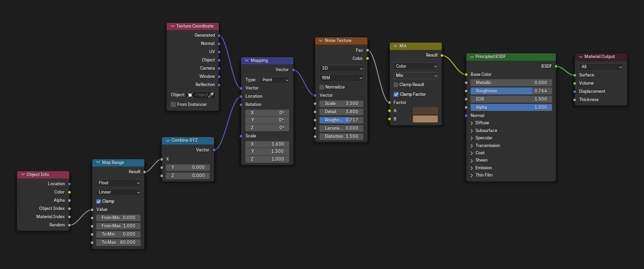Collapse the Combine XYZ node header arrow
Image resolution: width=644 pixels, height=269 pixels.
tap(167, 140)
